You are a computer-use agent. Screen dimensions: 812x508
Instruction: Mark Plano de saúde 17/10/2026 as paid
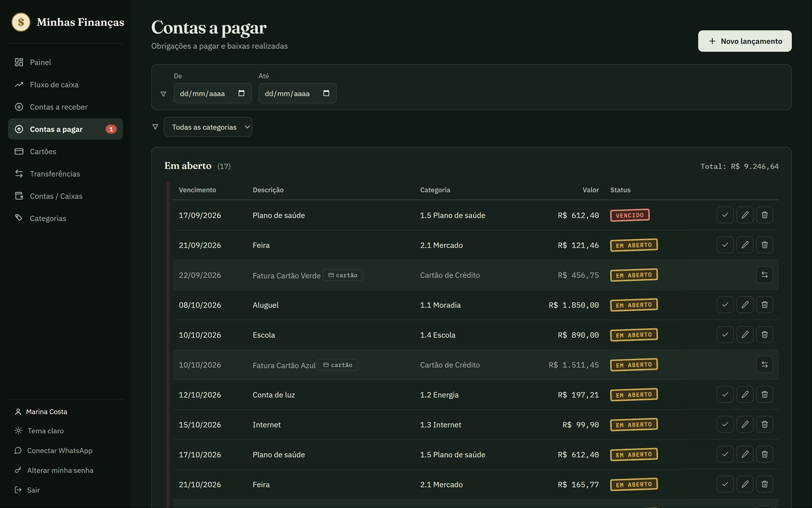point(725,455)
